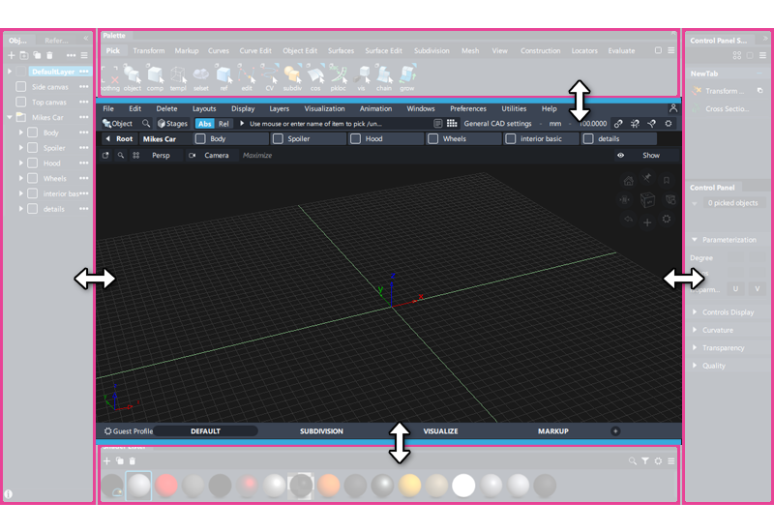This screenshot has height=532, width=774.
Task: Open the Layouts menu
Action: click(204, 108)
